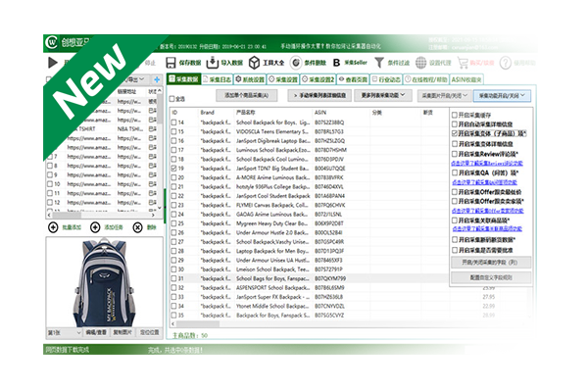Open the image number dropdown below backpack
Viewport: 588px width, 392px height.
pos(64,332)
